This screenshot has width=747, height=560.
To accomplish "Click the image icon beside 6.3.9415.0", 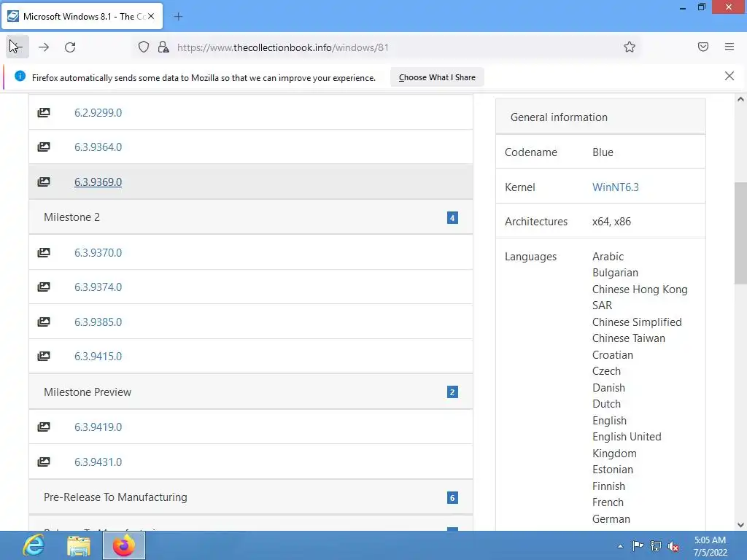I will 44,356.
